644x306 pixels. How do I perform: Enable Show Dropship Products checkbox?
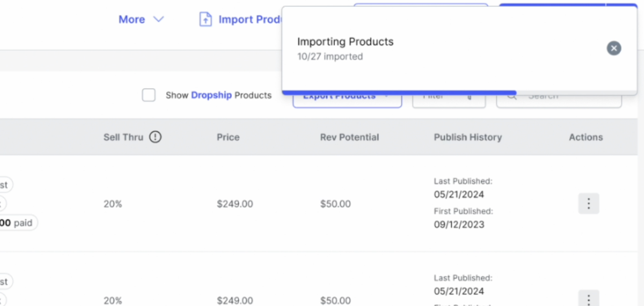click(149, 95)
